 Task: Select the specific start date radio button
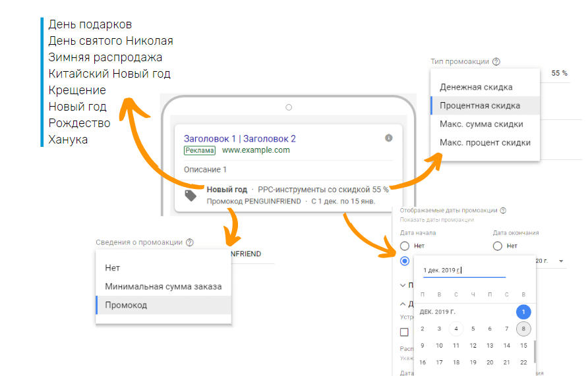coord(405,261)
